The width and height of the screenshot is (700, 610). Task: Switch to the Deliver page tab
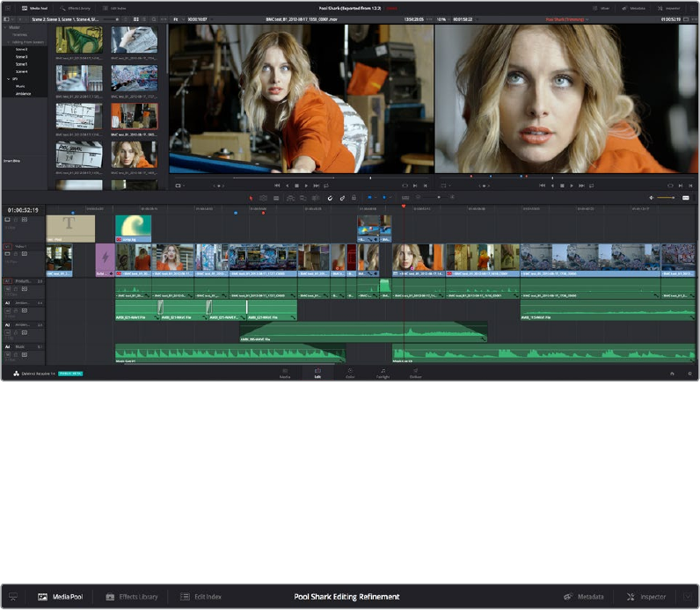pos(416,374)
